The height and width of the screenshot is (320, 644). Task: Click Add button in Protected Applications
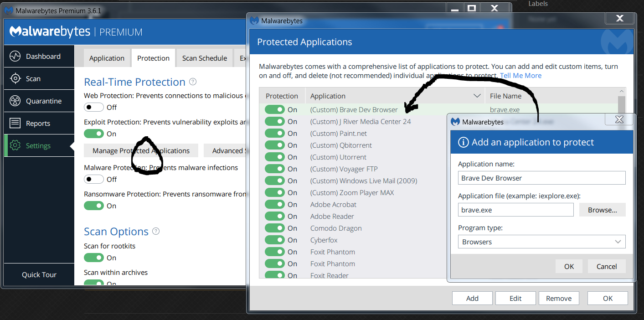[x=472, y=298]
